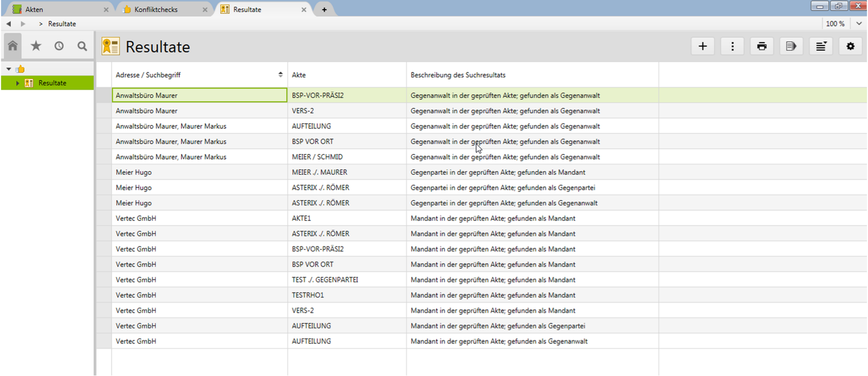
Task: Collapse the thumbs-up root folder
Action: 9,69
